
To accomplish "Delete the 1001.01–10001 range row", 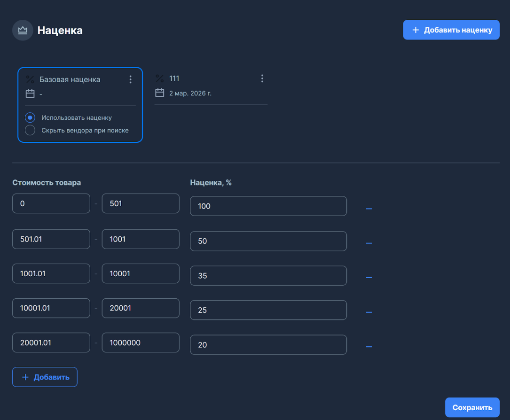I will 369,278.
